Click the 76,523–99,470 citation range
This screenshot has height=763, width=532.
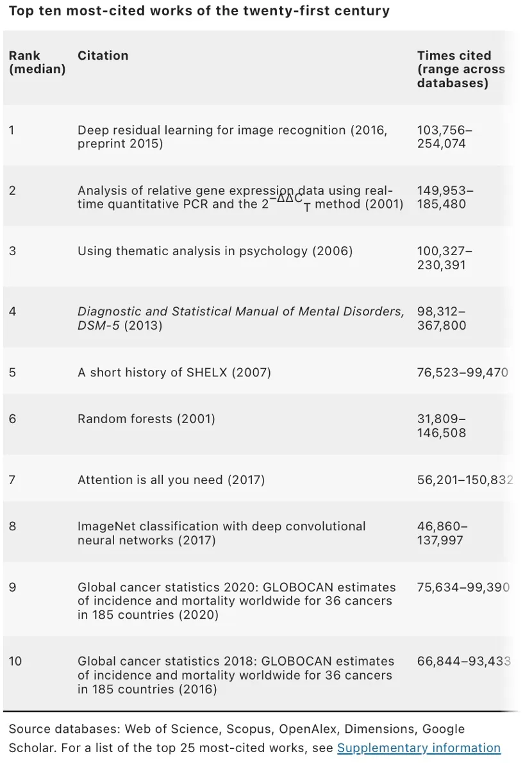462,372
